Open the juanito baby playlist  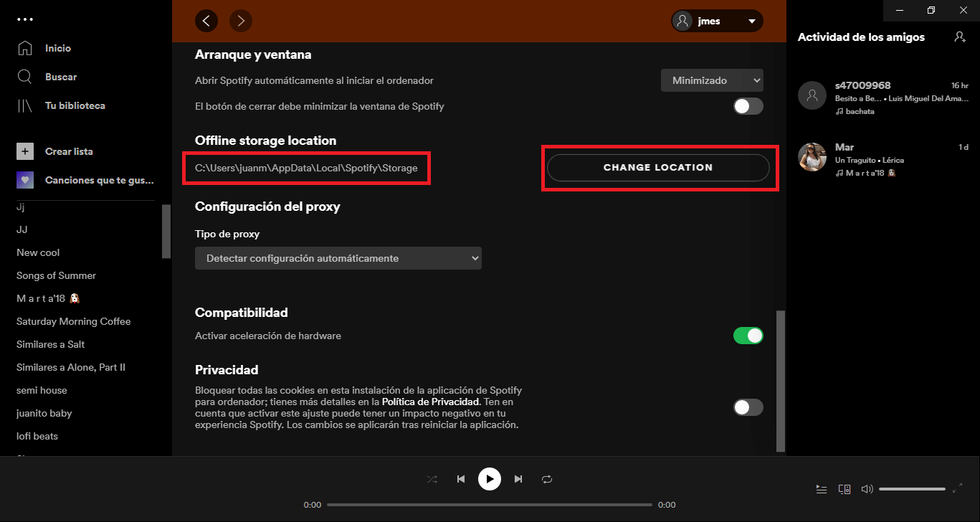click(44, 413)
